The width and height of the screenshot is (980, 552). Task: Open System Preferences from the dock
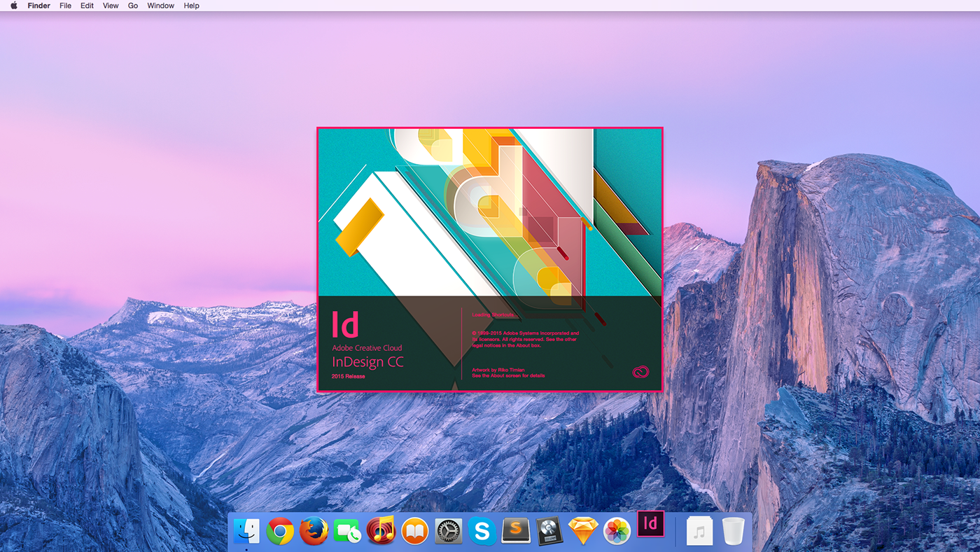(x=448, y=532)
